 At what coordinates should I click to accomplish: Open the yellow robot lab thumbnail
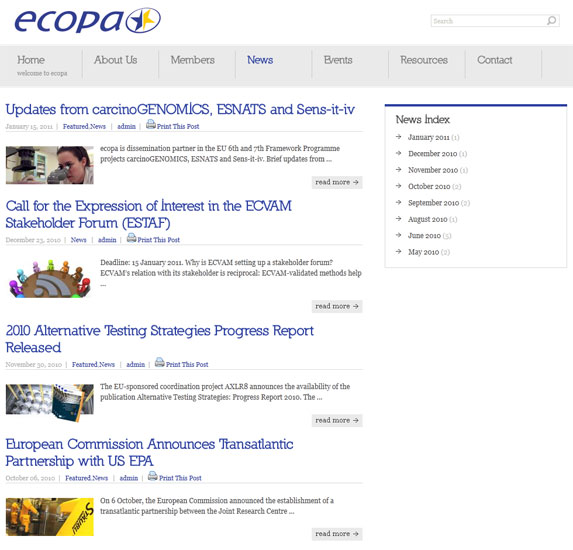pyautogui.click(x=50, y=517)
